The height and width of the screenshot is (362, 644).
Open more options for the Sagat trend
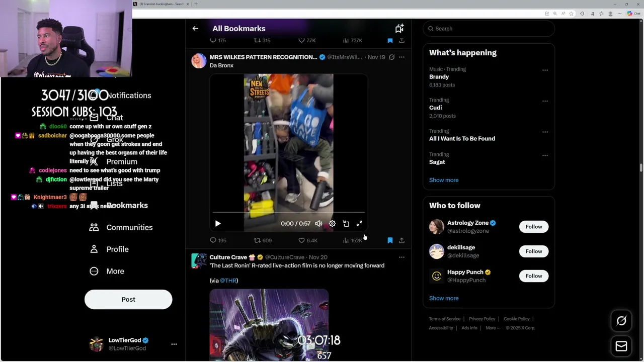(545, 155)
